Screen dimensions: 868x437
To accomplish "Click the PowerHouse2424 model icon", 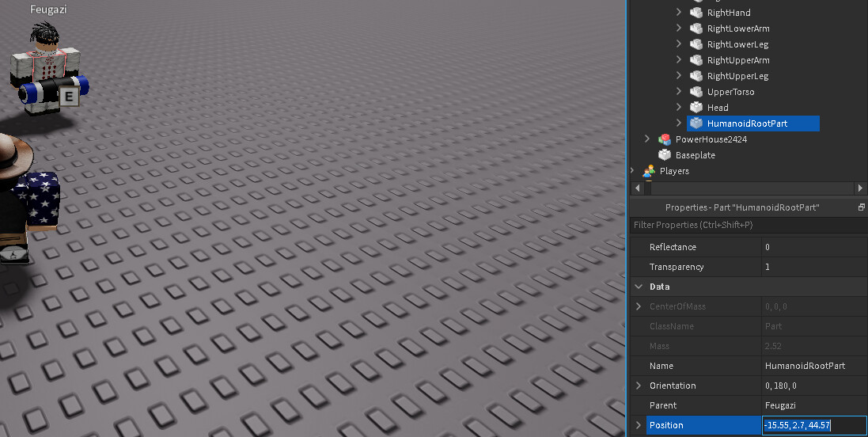I will [665, 139].
